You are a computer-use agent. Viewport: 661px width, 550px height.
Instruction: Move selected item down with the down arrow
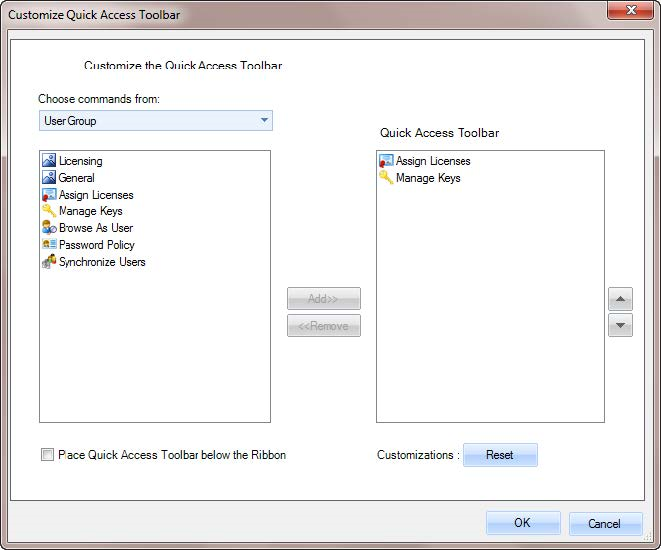620,325
